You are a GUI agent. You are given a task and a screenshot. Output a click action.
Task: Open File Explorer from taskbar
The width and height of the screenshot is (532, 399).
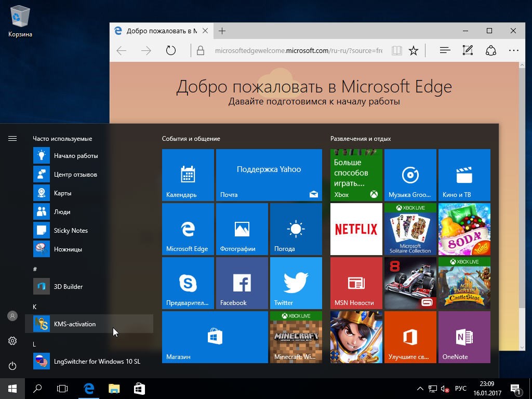click(114, 389)
